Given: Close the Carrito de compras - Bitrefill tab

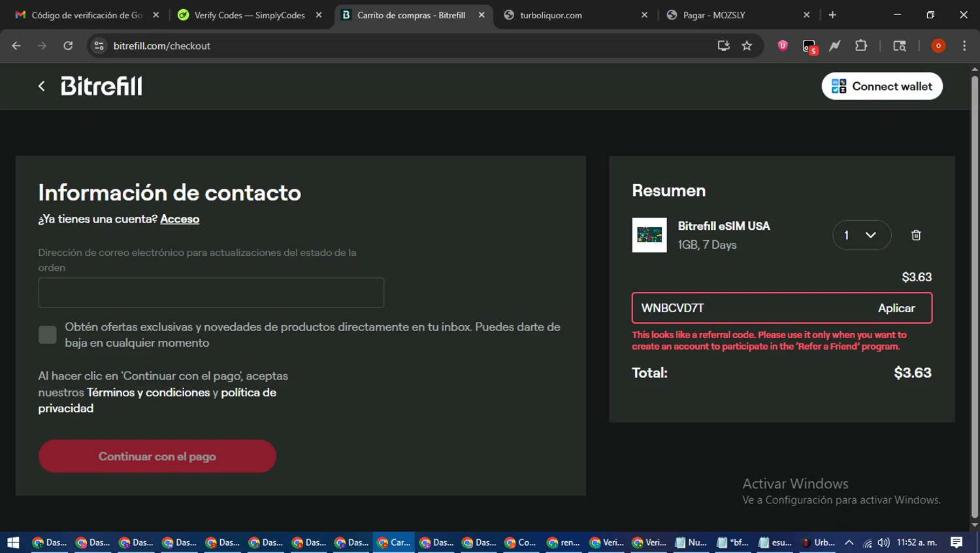Looking at the screenshot, I should coord(482,14).
